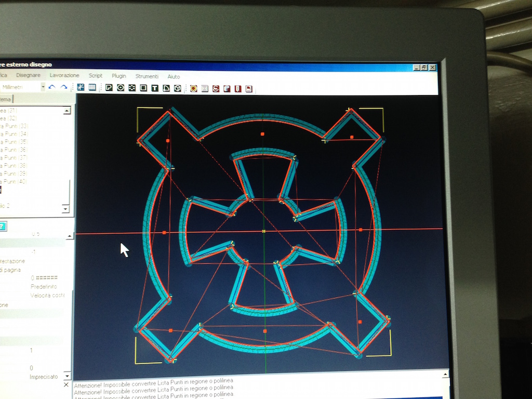Click the tree list scroll-down arrow
Screen dimensions: 532x399
(66, 209)
